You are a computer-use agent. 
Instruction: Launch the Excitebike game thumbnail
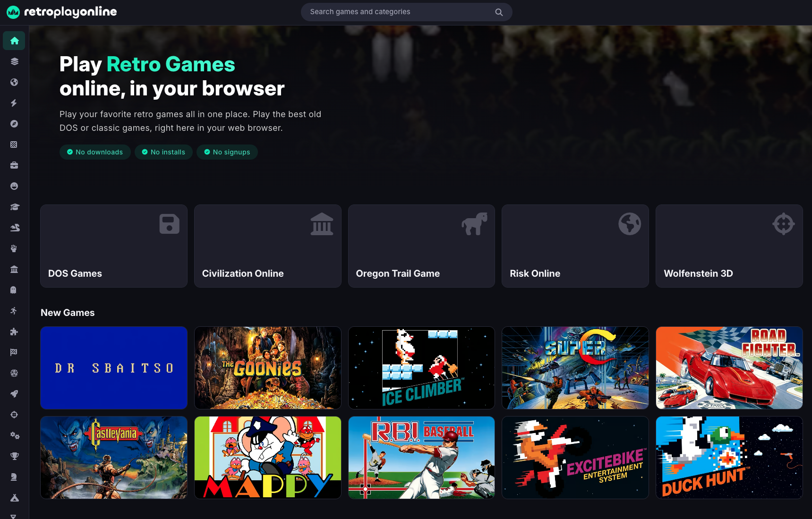pos(575,458)
